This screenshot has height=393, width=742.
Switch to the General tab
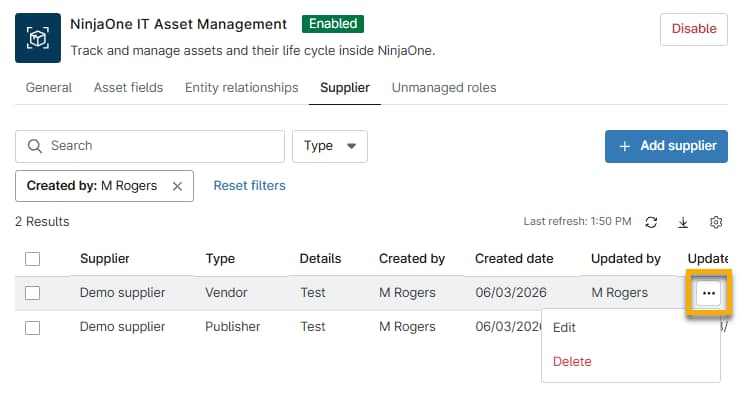tap(49, 88)
